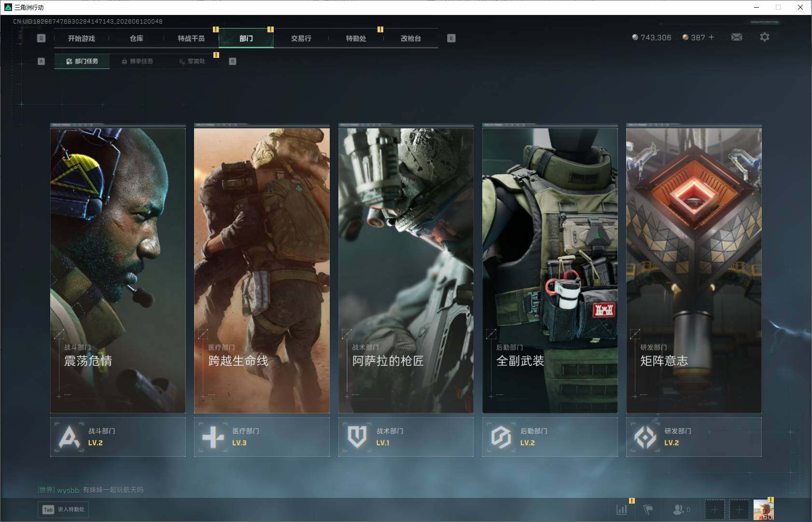Click the 研发部门 LV.2 panel
This screenshot has width=812, height=522.
pos(694,437)
